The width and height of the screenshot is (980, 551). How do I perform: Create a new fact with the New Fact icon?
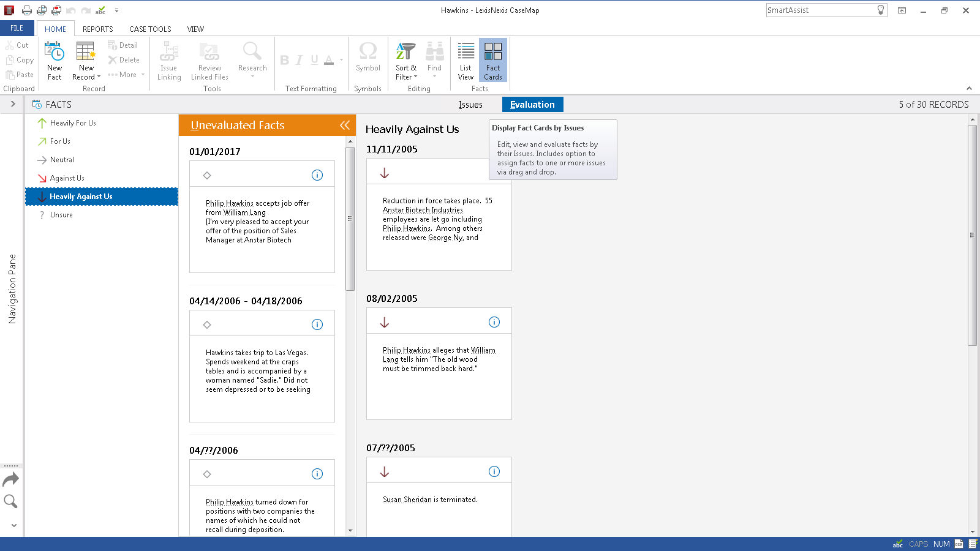[54, 60]
